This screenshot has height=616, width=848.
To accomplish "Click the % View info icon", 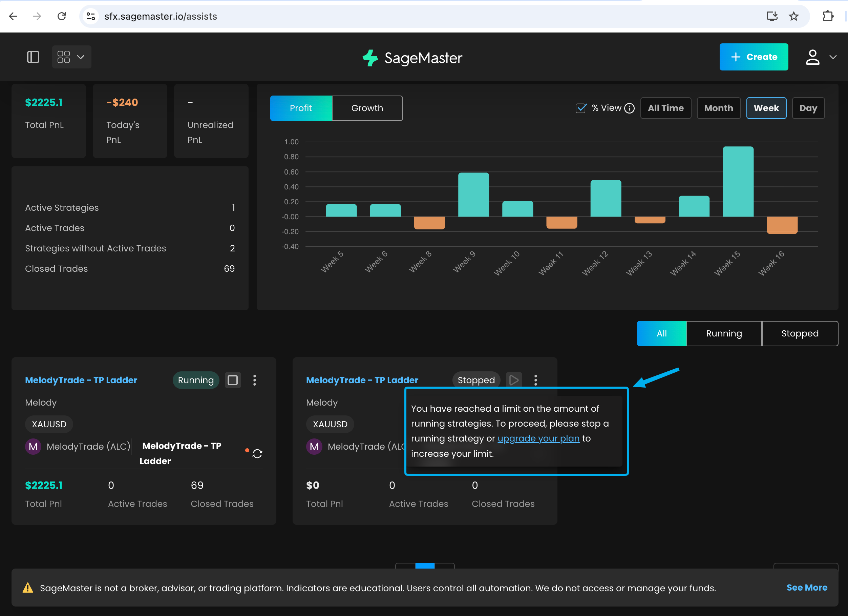I will [x=630, y=108].
